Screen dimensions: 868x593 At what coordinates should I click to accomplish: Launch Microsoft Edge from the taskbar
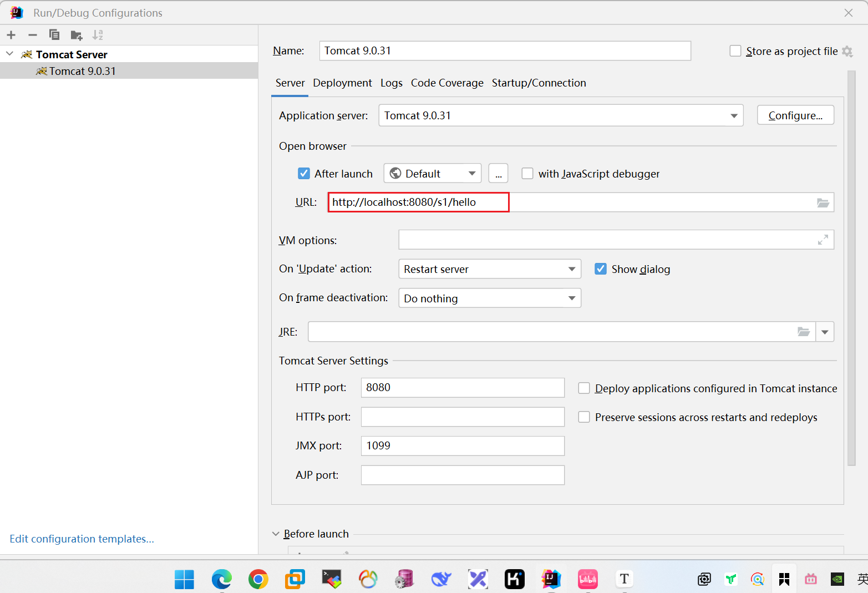click(222, 579)
